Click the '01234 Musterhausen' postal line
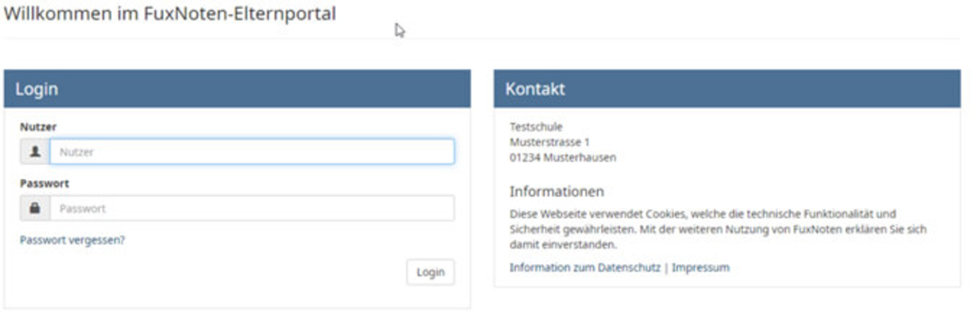 pyautogui.click(x=562, y=157)
